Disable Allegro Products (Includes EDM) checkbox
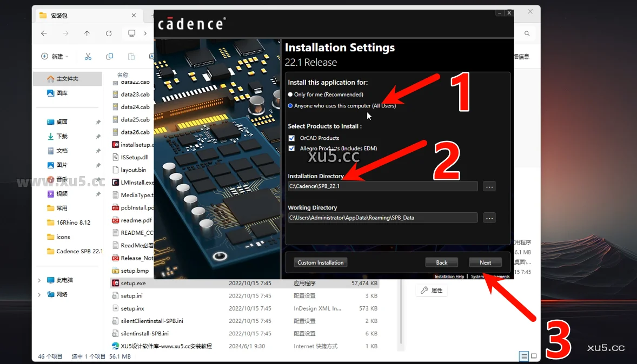The width and height of the screenshot is (637, 364). click(x=291, y=148)
